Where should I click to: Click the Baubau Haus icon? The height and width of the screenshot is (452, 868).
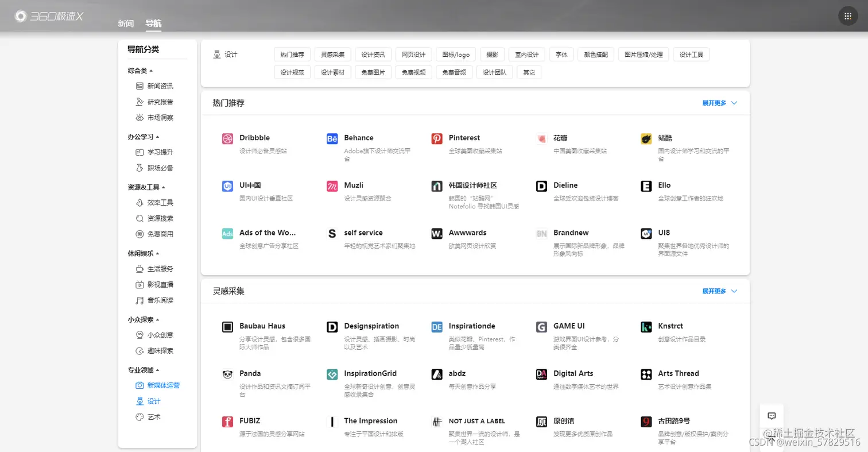pyautogui.click(x=227, y=327)
